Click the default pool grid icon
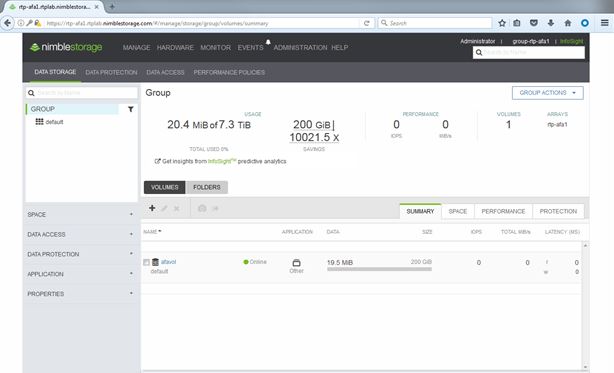The image size is (614, 373). 39,122
